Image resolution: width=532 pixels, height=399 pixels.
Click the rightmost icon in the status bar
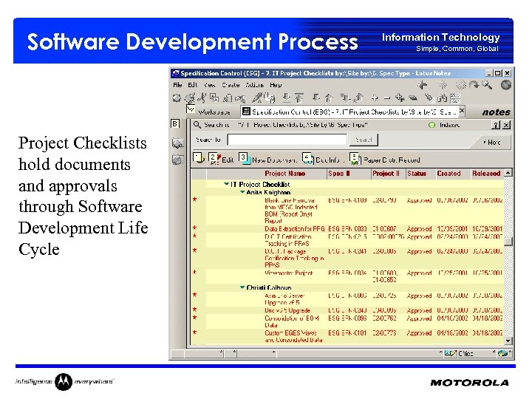coord(503,353)
